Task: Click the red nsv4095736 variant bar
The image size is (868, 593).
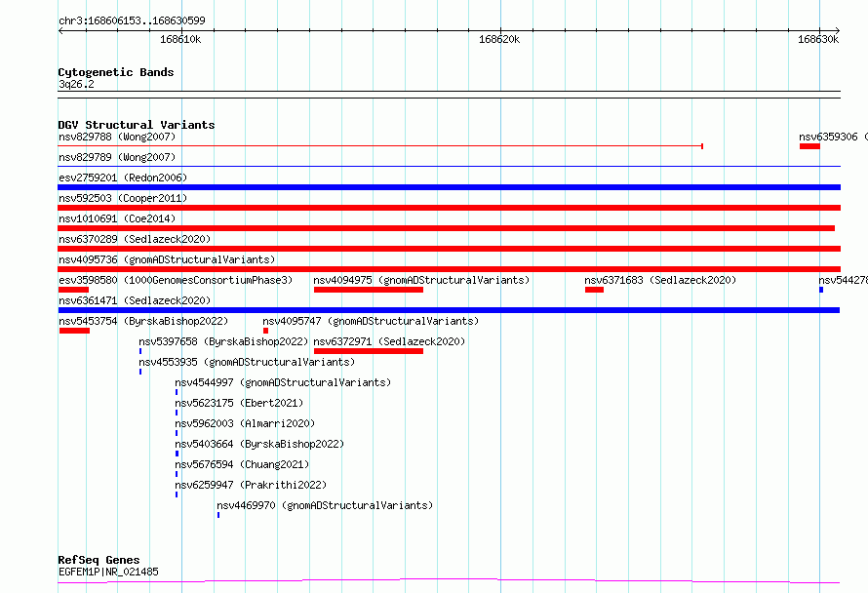Action: coord(449,269)
